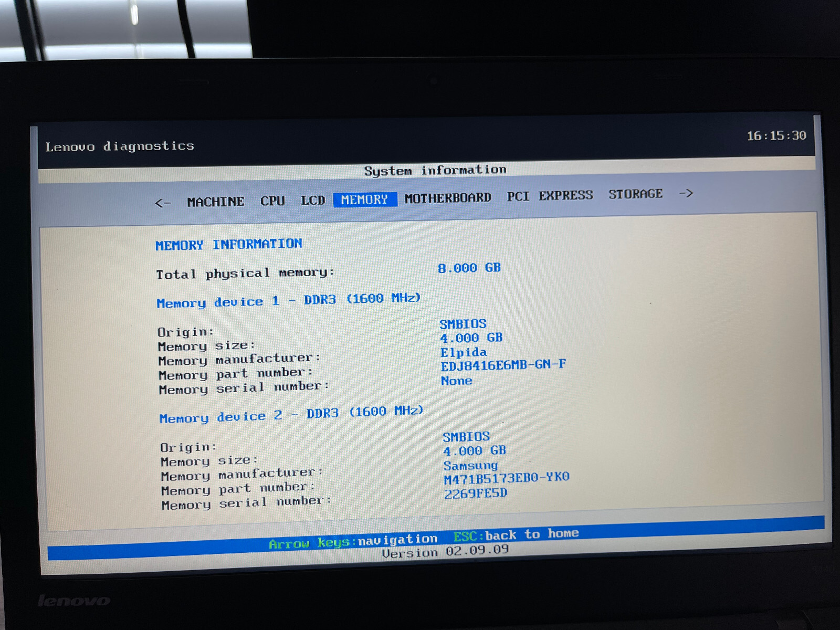Switch to the CPU tab
The image size is (840, 630).
(x=272, y=201)
